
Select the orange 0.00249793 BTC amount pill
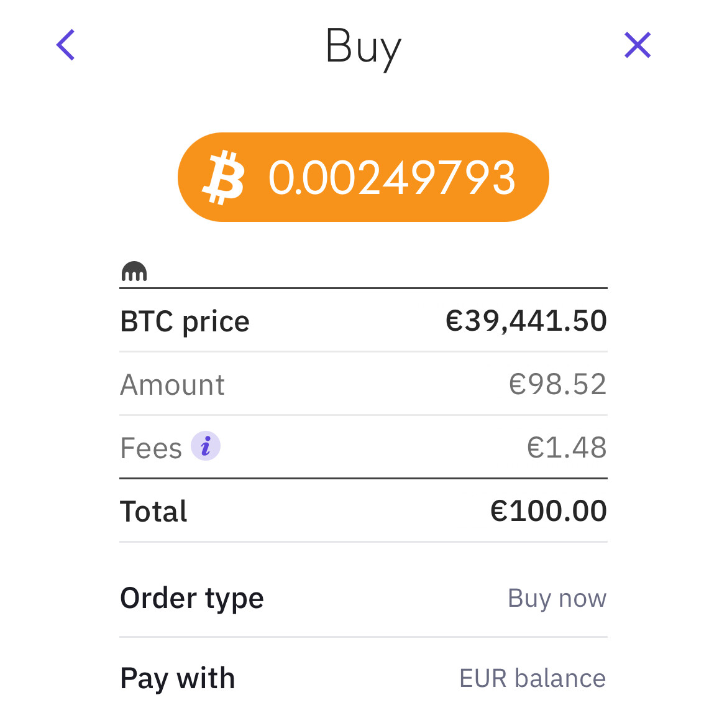coord(363,177)
